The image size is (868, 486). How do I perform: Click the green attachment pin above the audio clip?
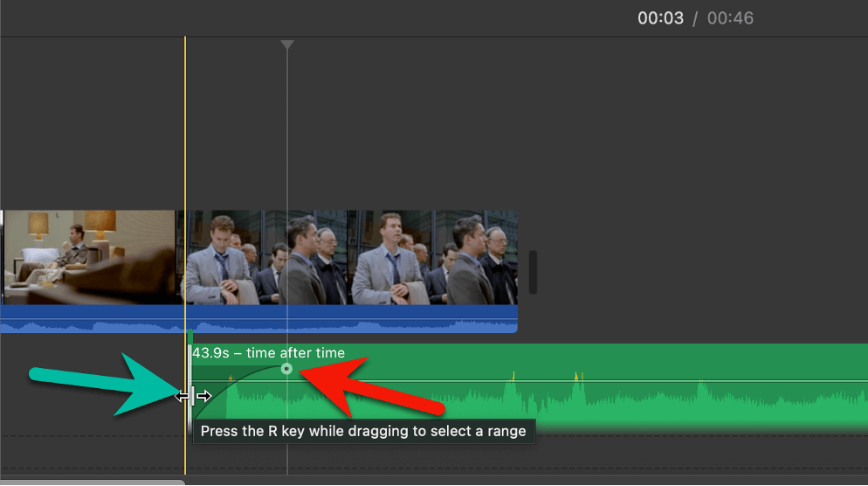pos(190,337)
